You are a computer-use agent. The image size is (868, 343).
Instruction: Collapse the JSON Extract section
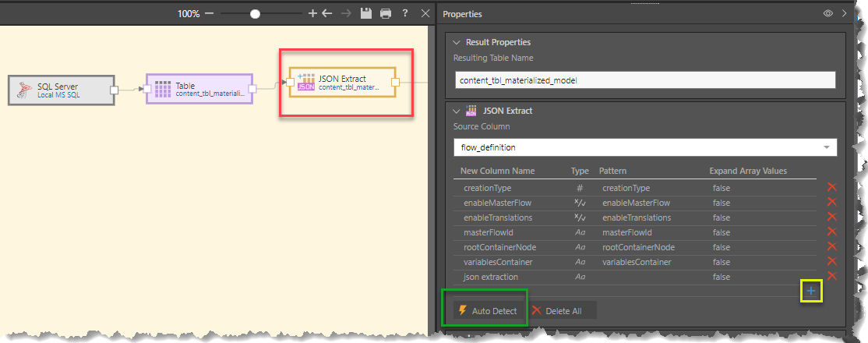456,111
